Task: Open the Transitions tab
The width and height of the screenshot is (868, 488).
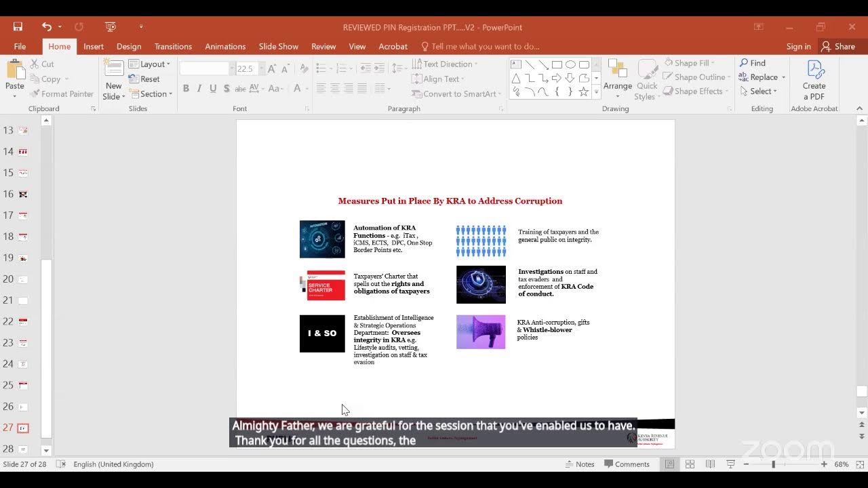Action: 173,46
